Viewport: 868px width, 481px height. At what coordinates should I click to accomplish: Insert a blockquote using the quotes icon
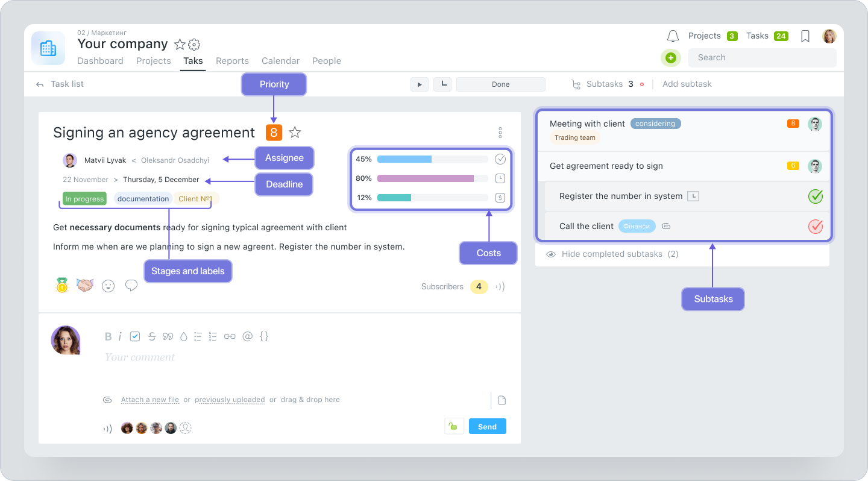[168, 336]
